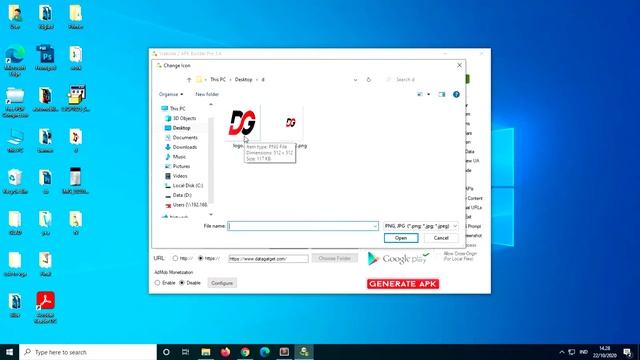The width and height of the screenshot is (640, 360).
Task: Click Cancel button in dialog
Action: (x=441, y=238)
